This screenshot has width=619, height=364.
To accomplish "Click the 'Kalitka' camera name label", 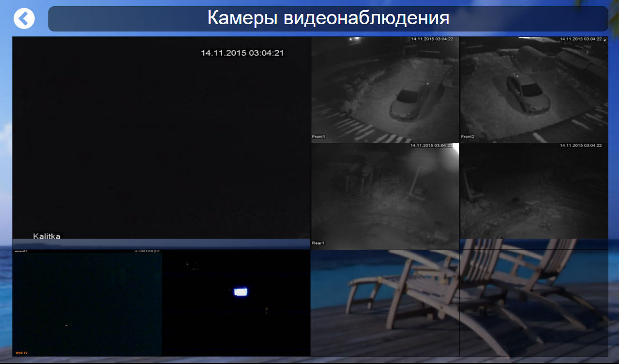I will 46,236.
